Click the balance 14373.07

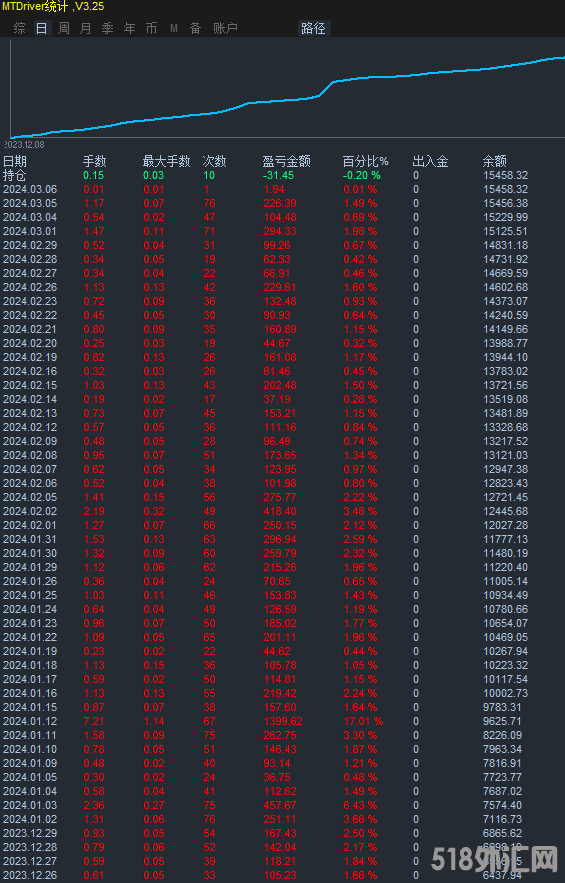pos(505,301)
